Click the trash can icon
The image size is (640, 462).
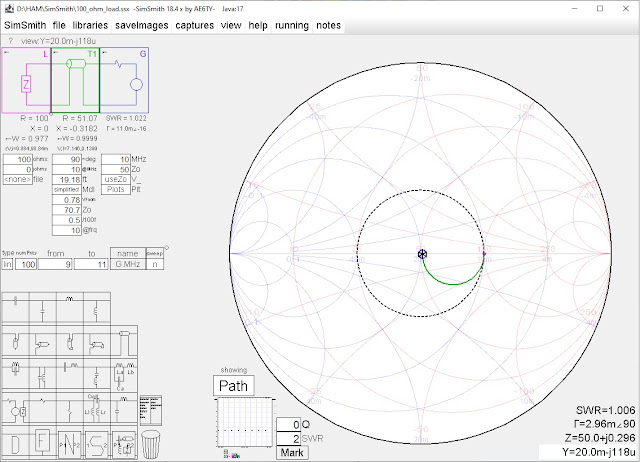(x=151, y=444)
